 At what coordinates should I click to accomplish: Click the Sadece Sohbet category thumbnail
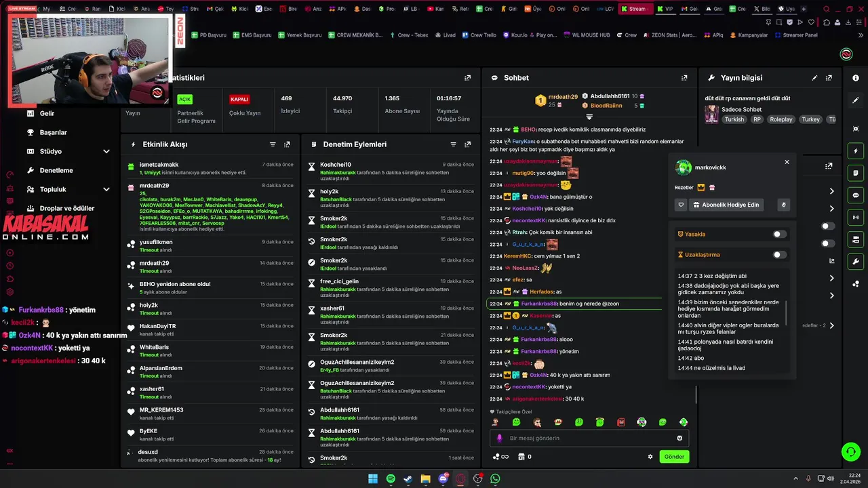(x=711, y=114)
